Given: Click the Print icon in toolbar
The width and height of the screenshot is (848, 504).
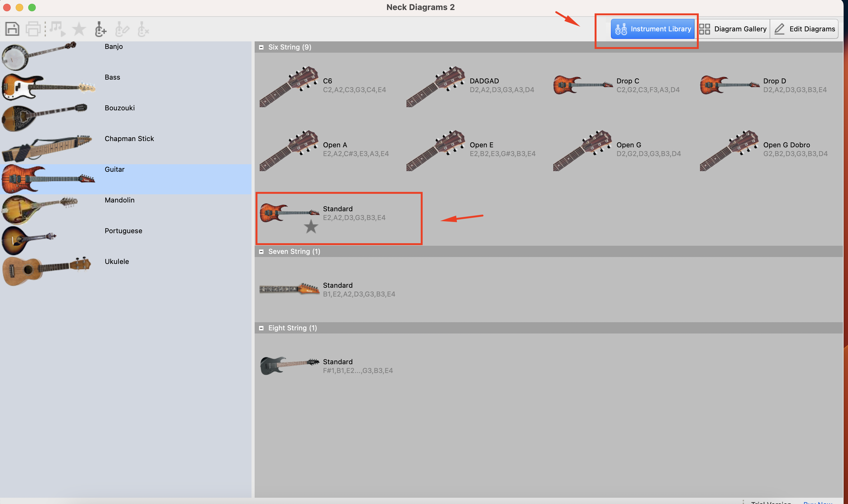Looking at the screenshot, I should (33, 29).
